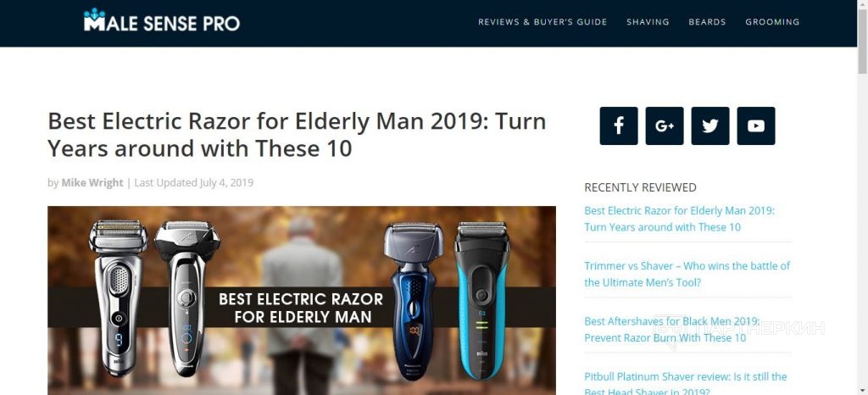Screen dimensions: 868x395
Task: Open the Trimmer vs Shaver article link
Action: 687,274
